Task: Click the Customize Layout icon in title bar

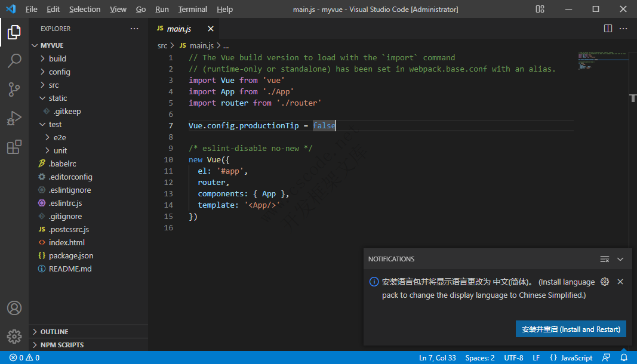Action: click(x=540, y=9)
